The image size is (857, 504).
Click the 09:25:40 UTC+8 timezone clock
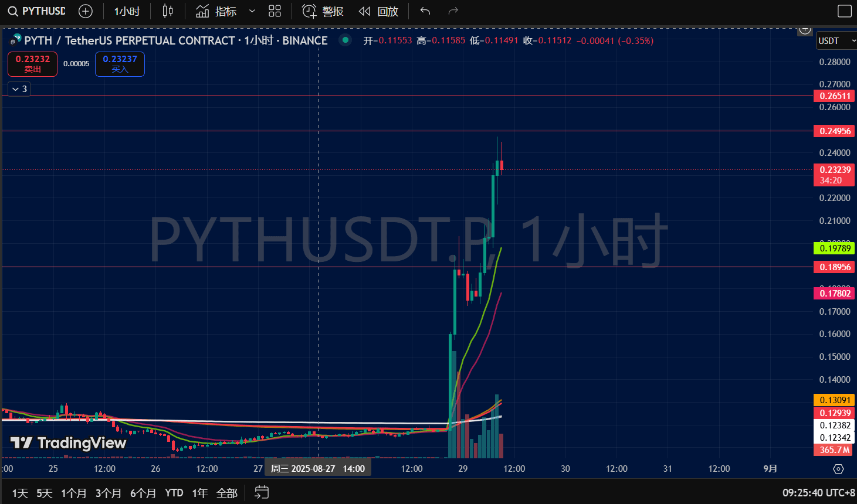818,493
